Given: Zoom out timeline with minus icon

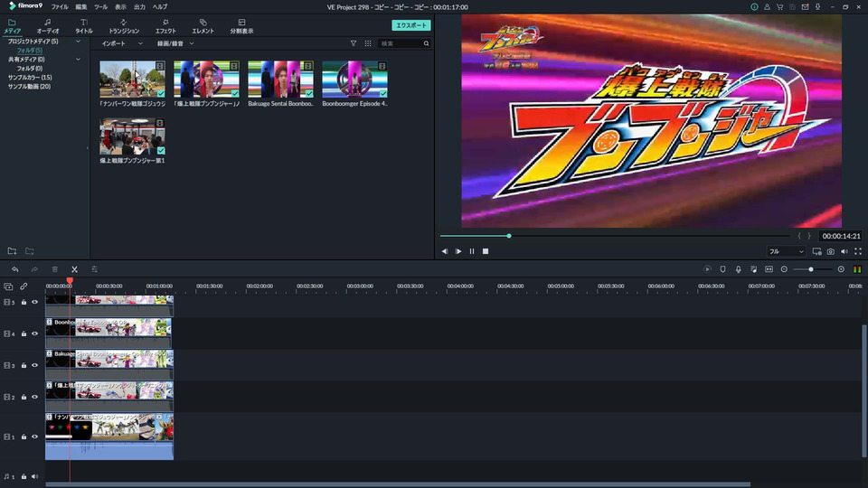Looking at the screenshot, I should click(x=784, y=269).
